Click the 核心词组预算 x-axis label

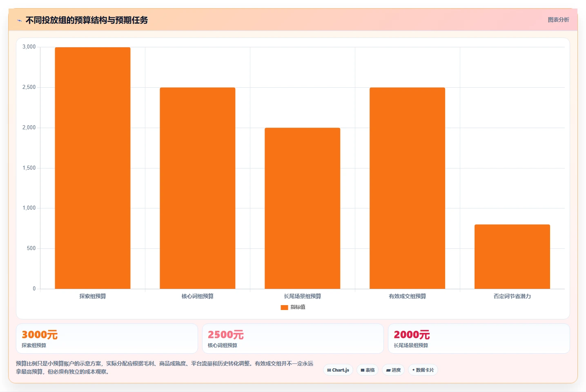(x=198, y=296)
